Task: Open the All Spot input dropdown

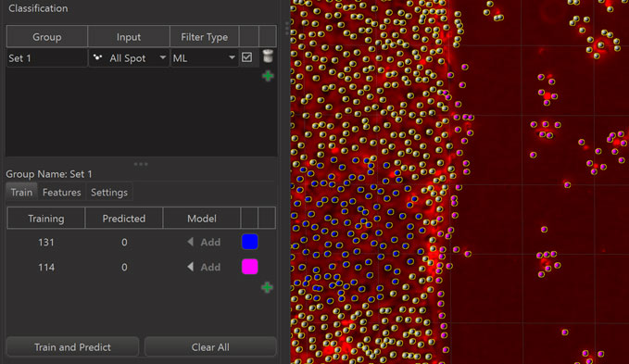Action: coord(129,58)
